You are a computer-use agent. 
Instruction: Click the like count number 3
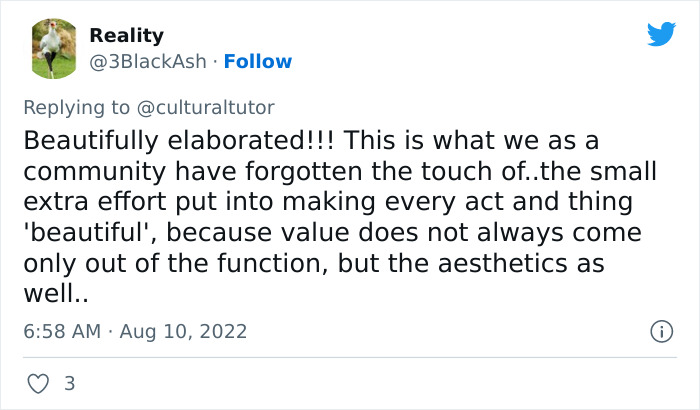click(69, 383)
